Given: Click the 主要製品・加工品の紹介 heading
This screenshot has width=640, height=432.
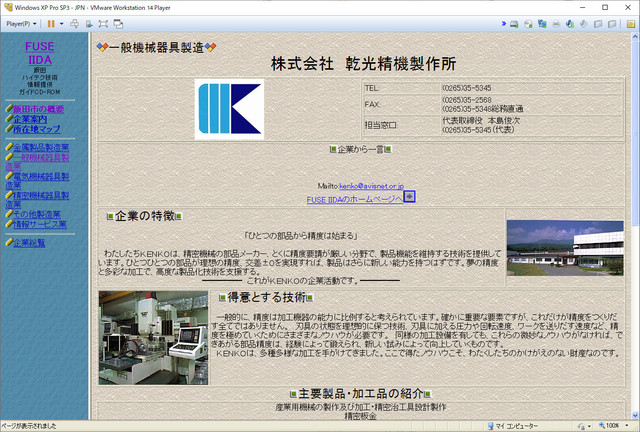Looking at the screenshot, I should (x=360, y=394).
